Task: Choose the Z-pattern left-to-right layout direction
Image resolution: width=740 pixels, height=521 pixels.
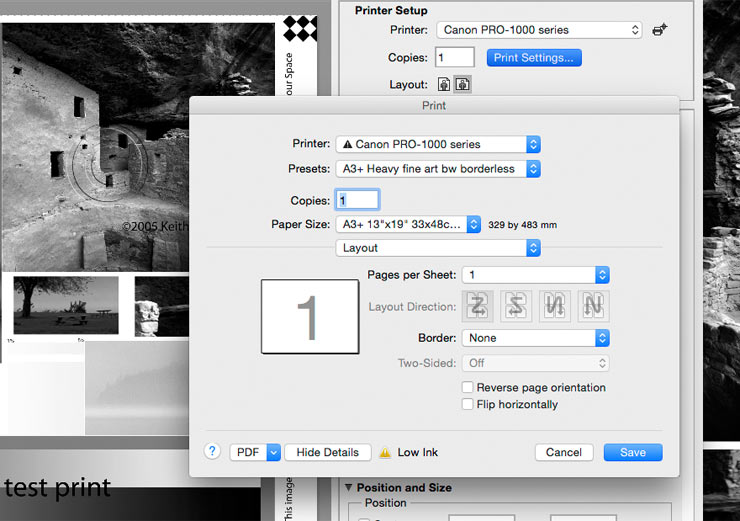Action: pyautogui.click(x=477, y=306)
